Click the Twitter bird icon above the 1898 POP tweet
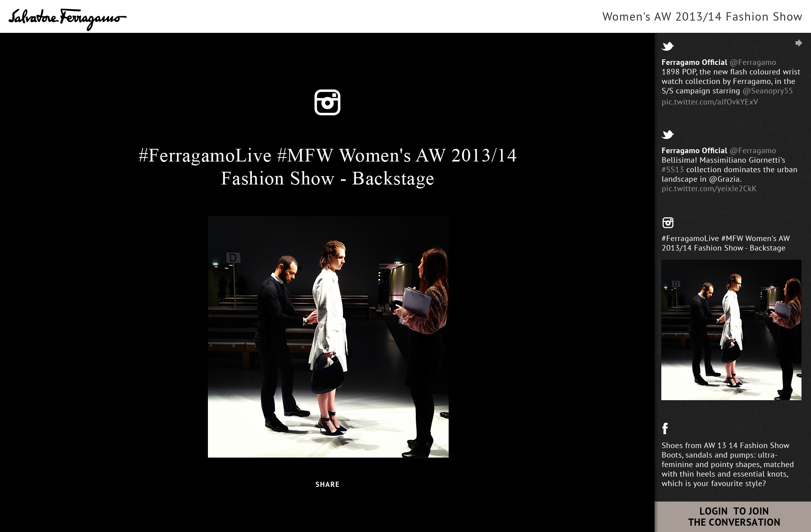The height and width of the screenshot is (532, 811). click(668, 46)
